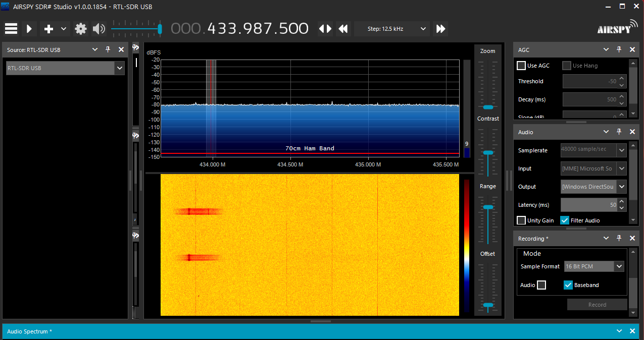This screenshot has height=340, width=644.
Task: Mute audio using the speaker icon
Action: pyautogui.click(x=99, y=29)
